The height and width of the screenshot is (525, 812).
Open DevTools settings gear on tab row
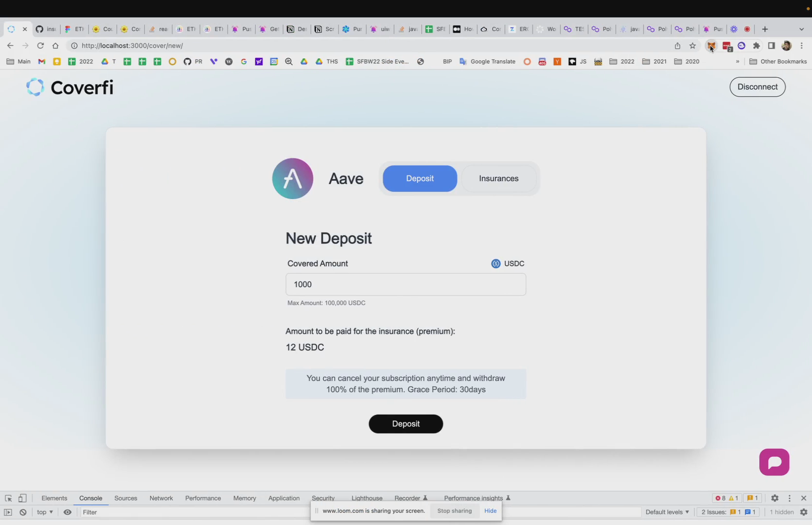(x=775, y=498)
